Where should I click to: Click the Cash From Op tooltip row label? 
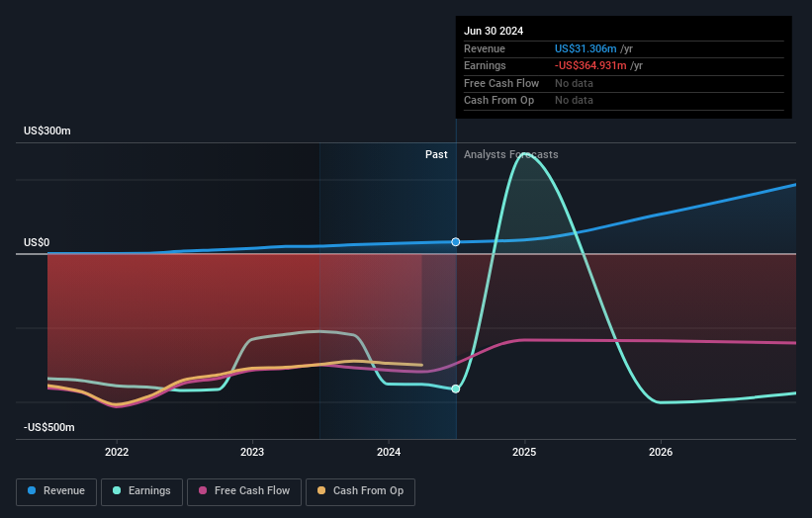498,101
